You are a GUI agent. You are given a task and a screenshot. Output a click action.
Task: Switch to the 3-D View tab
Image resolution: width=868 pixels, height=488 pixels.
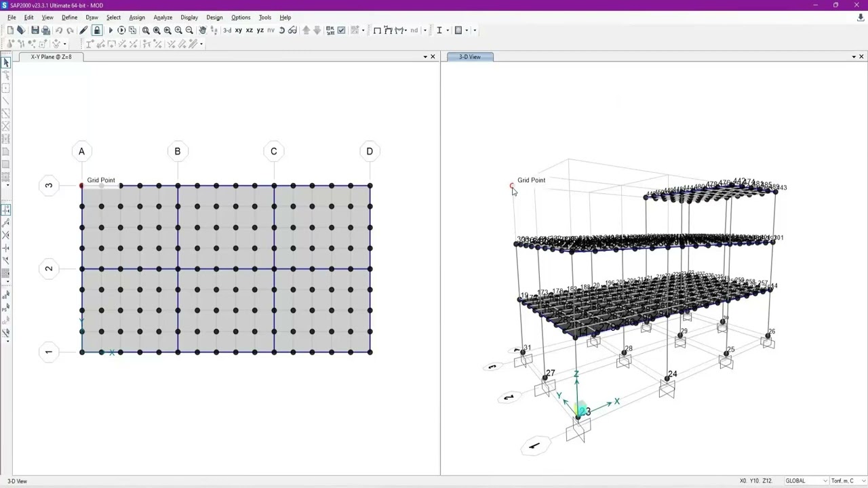pyautogui.click(x=469, y=57)
